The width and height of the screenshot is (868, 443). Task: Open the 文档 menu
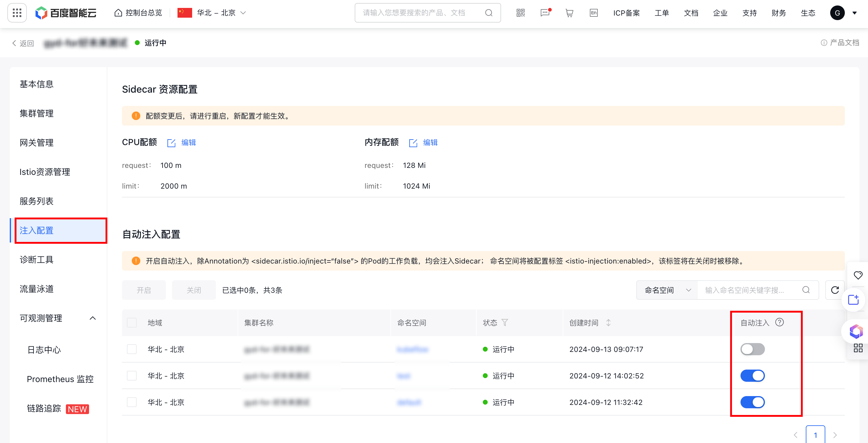691,13
